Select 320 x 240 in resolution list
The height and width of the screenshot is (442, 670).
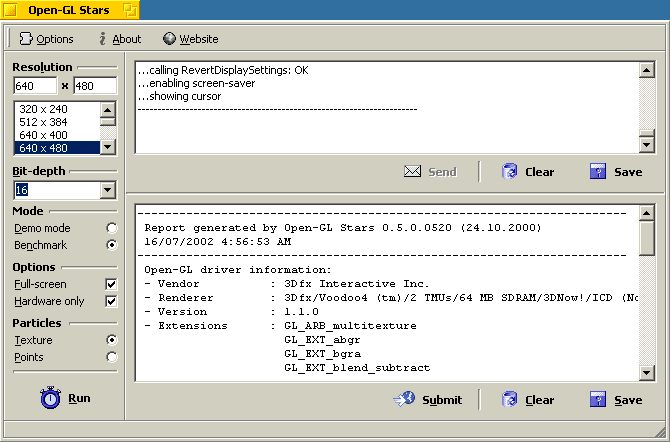tap(57, 109)
